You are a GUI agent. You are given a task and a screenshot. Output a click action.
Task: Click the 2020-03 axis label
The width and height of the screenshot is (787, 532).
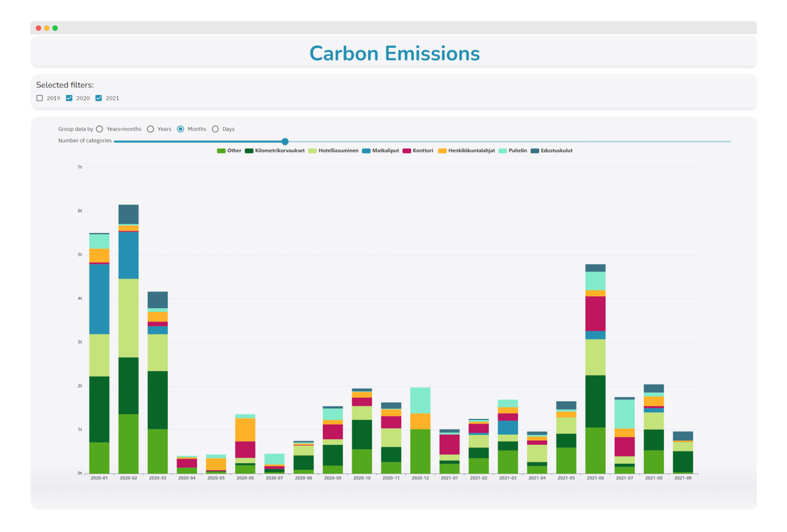(x=158, y=478)
